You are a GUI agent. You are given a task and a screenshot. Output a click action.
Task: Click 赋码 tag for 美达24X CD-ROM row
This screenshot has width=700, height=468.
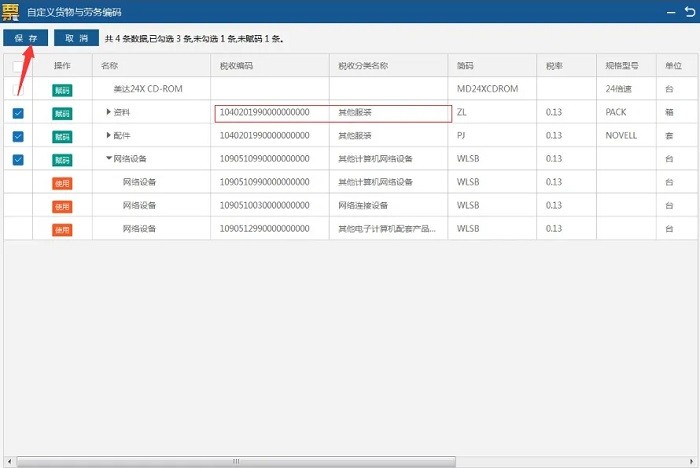click(62, 89)
